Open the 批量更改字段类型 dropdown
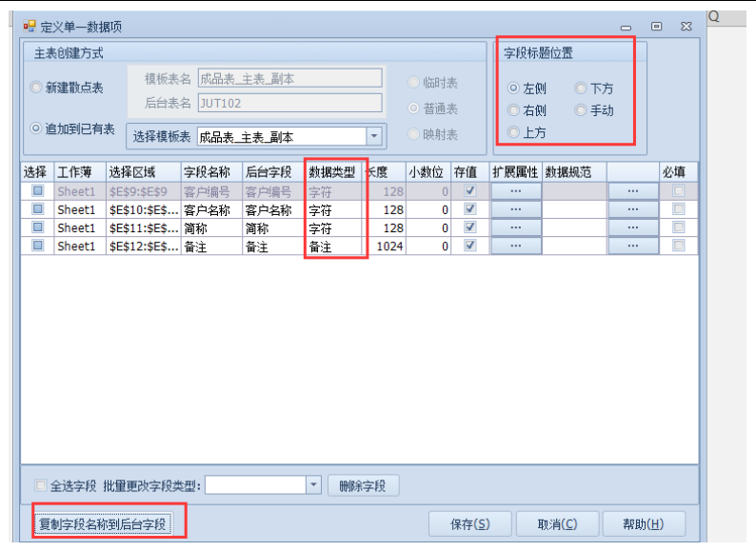This screenshot has height=551, width=756. [314, 485]
